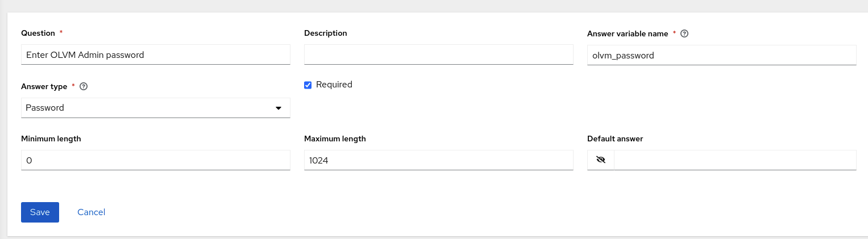The height and width of the screenshot is (239, 868).
Task: Click the 'Answer variable name' label
Action: click(628, 33)
